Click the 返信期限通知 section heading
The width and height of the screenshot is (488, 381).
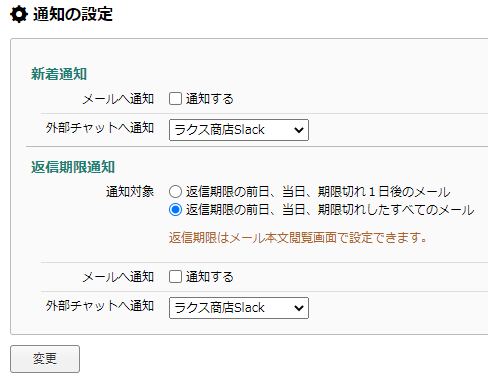(x=73, y=167)
